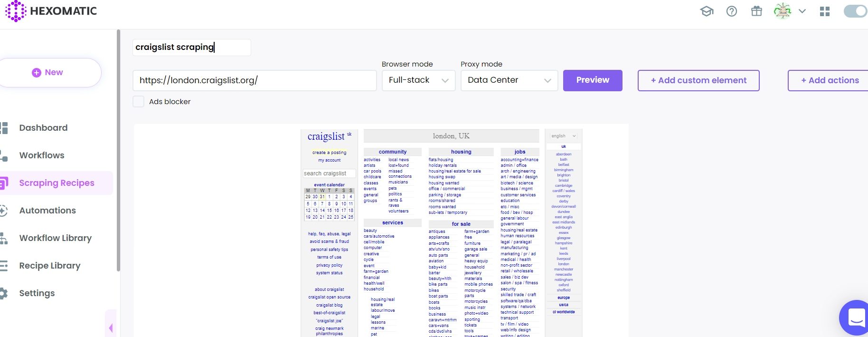Expand the account menu chevron
This screenshot has height=337, width=868.
click(x=802, y=11)
